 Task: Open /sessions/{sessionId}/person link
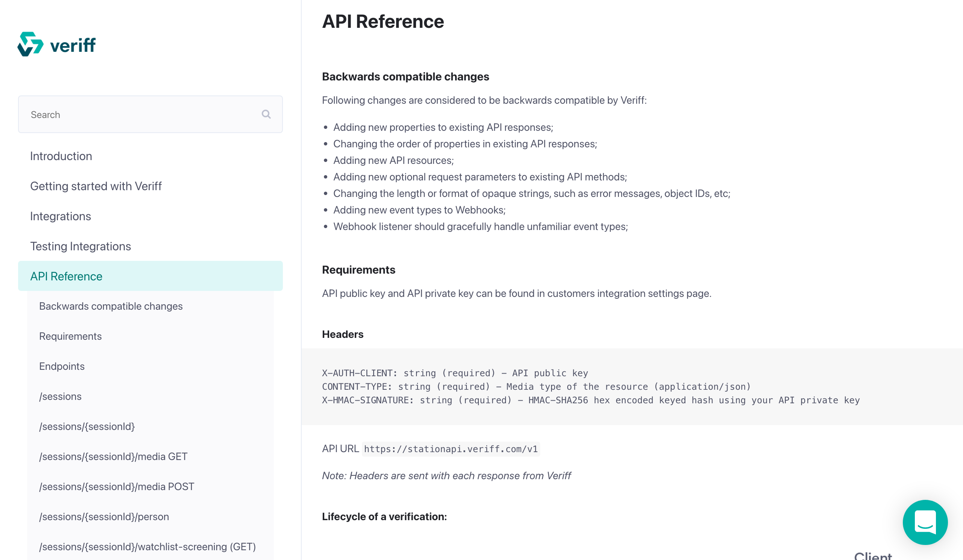point(104,517)
